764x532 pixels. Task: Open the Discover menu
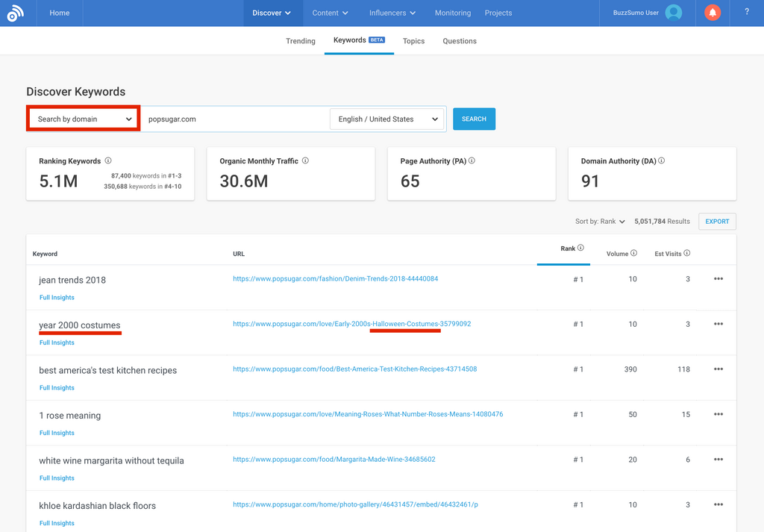272,13
